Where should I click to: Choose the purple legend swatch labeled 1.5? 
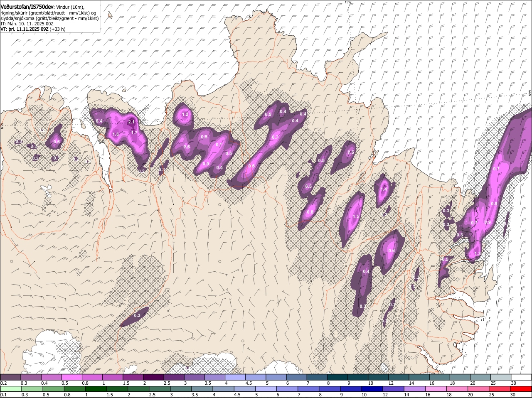[133, 377]
